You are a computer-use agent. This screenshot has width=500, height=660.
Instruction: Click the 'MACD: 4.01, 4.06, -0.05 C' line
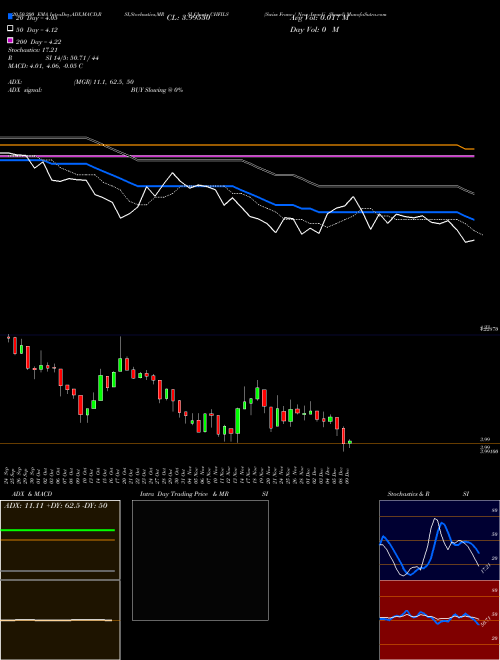[x=45, y=66]
